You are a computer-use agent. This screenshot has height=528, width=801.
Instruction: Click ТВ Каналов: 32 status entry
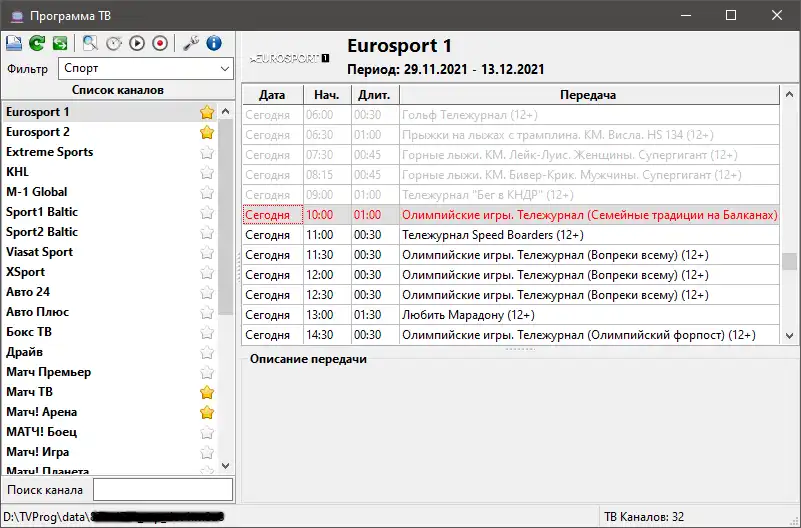[644, 517]
